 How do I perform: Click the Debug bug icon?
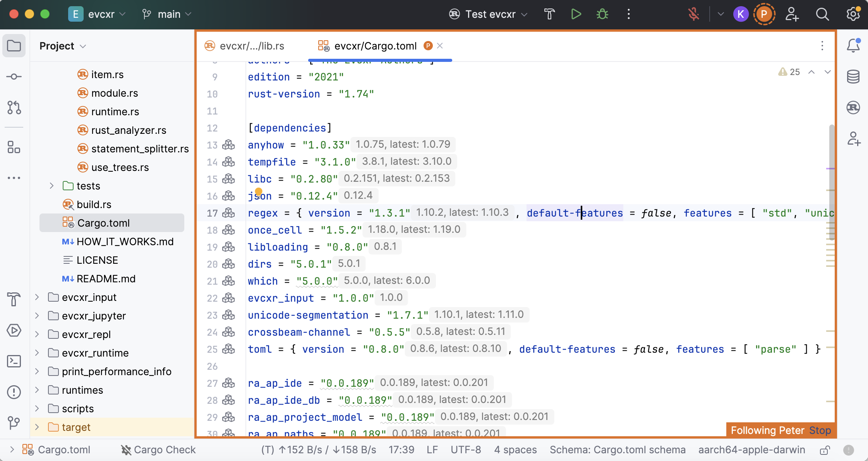[x=602, y=14]
